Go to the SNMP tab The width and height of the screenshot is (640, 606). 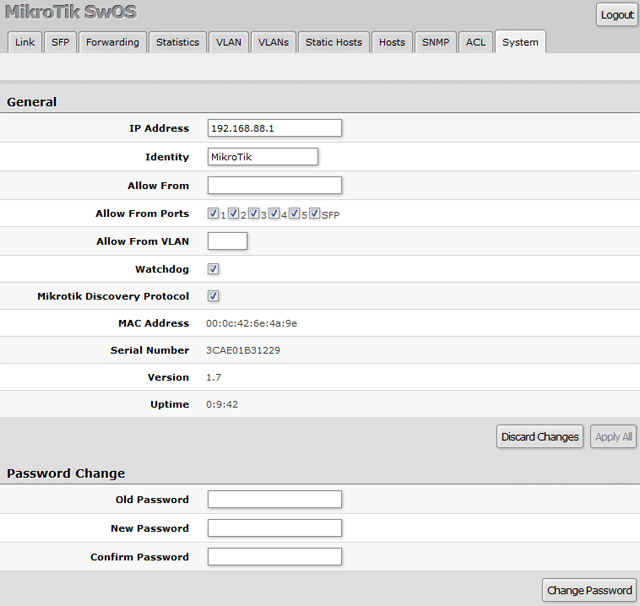tap(436, 42)
